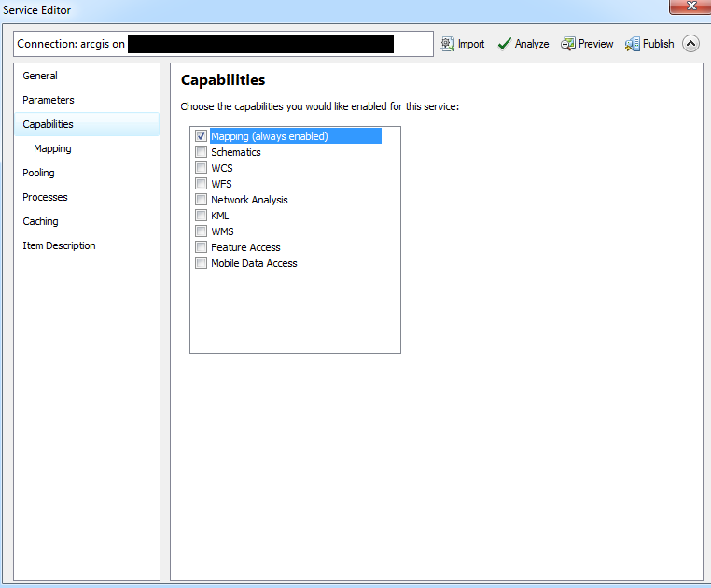Image resolution: width=711 pixels, height=588 pixels.
Task: Open the Caching settings page
Action: pos(40,221)
